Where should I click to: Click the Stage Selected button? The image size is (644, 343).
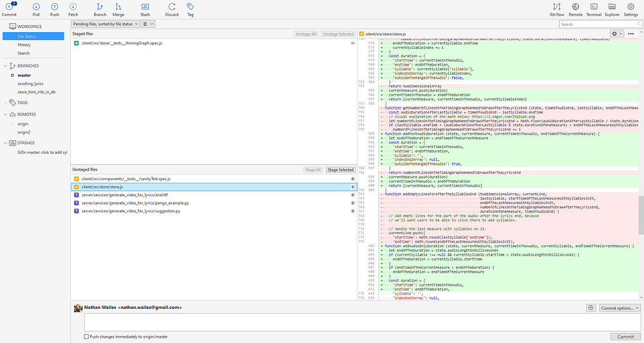[340, 169]
